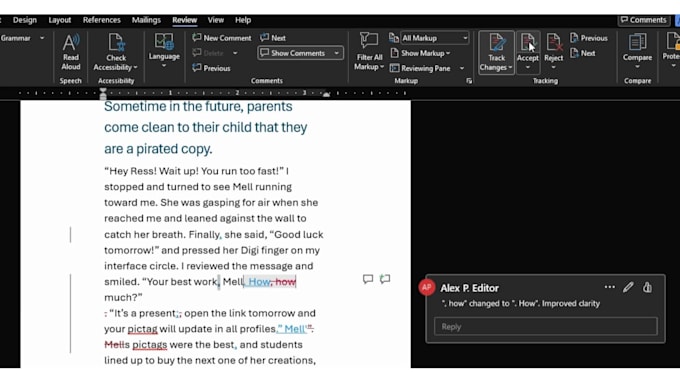Click the heading "Sometime in the future, parents"

click(x=198, y=106)
